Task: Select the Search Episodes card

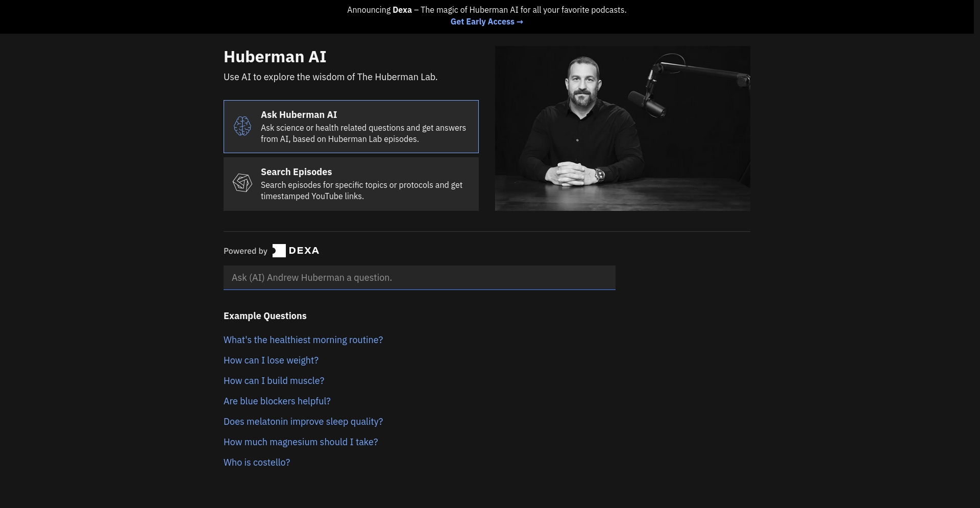Action: [351, 184]
